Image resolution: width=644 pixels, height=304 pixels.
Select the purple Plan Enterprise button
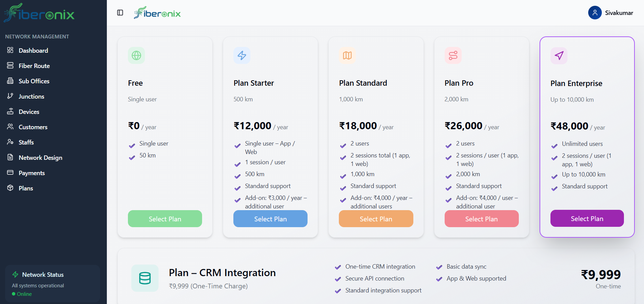coord(587,219)
